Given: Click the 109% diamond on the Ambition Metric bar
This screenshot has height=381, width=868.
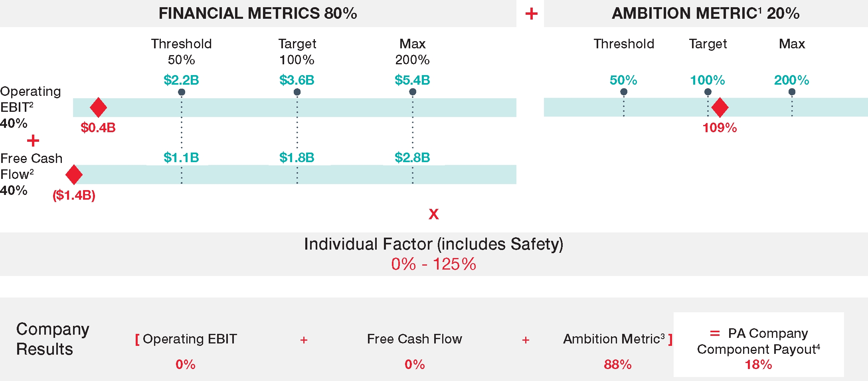Looking at the screenshot, I should [720, 107].
